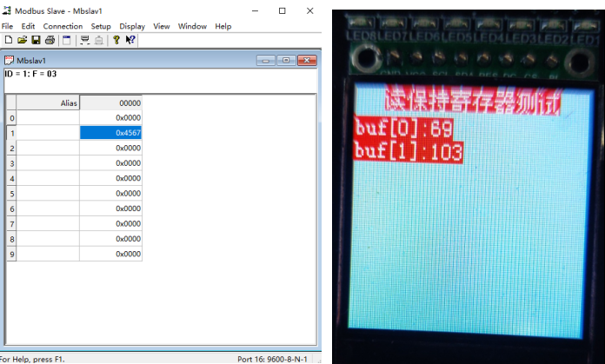Viewport: 605px width, 364px height.
Task: Select register 9 value cell
Action: pos(110,254)
